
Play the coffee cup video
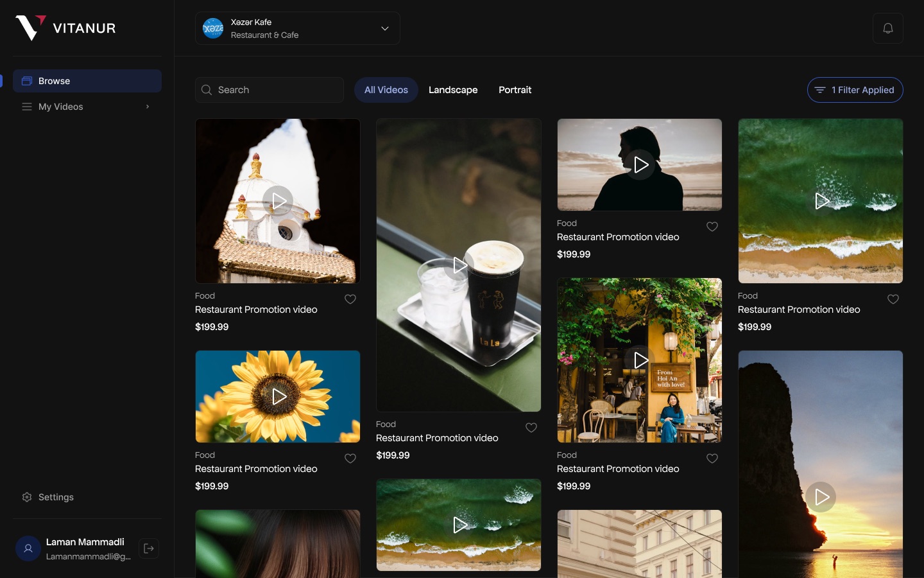pos(459,265)
